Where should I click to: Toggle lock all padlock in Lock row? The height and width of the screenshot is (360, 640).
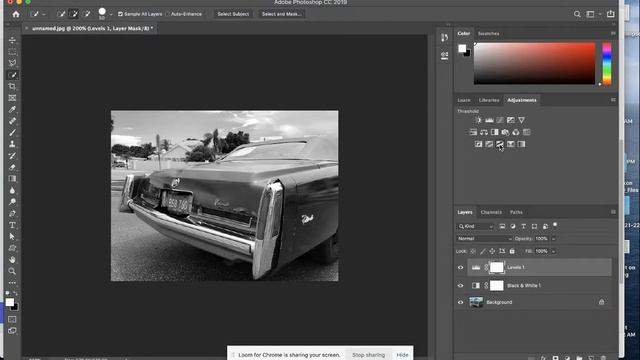[x=512, y=251]
